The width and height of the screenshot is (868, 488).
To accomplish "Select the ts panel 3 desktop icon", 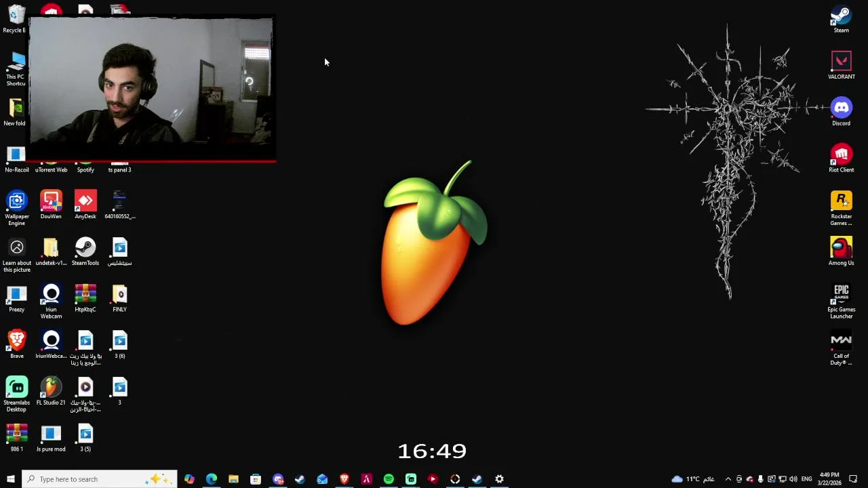I will pos(119,169).
